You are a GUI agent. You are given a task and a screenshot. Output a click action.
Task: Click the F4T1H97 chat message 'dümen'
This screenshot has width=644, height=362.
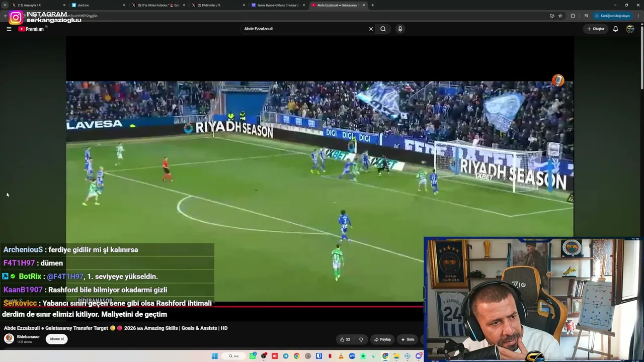52,263
